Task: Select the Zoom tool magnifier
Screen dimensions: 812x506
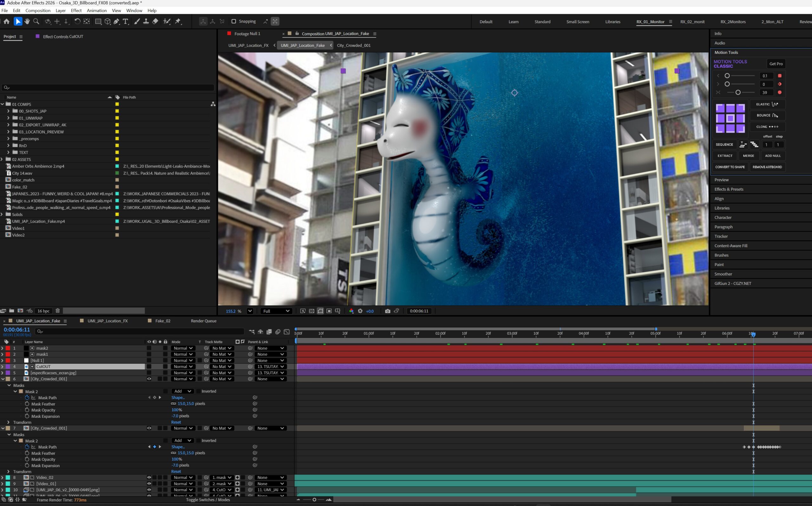Action: pos(36,22)
